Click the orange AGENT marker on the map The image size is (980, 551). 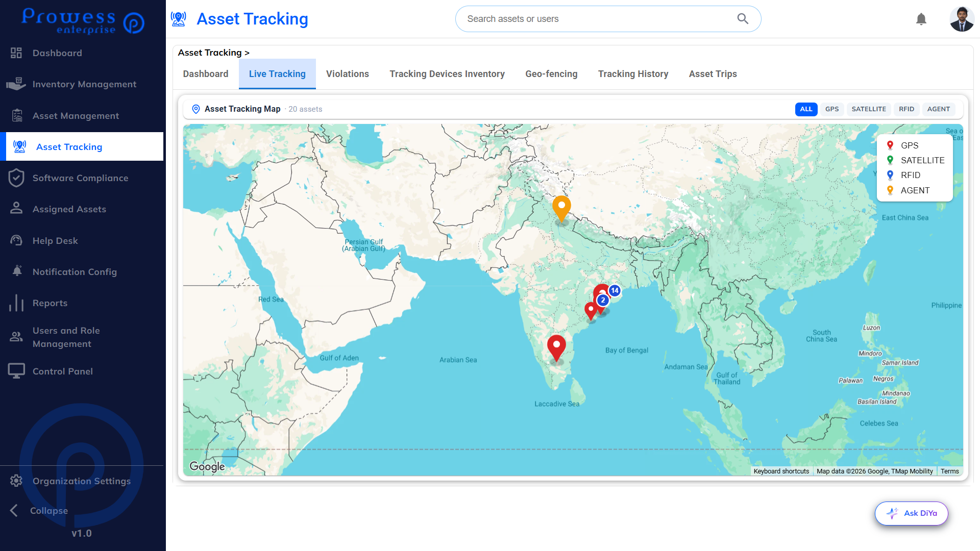click(561, 209)
